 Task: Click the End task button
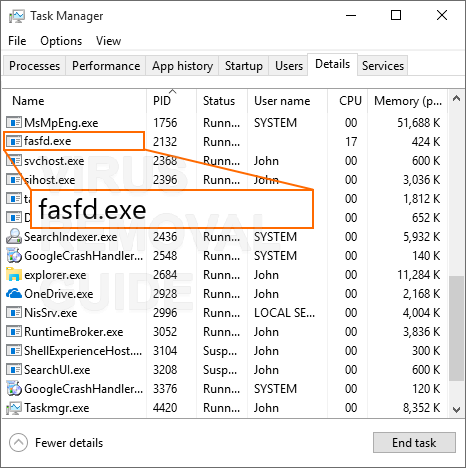click(414, 443)
